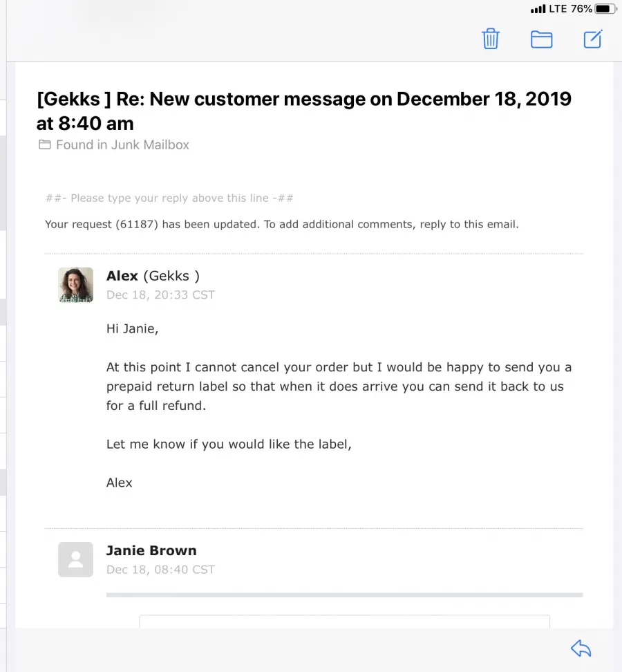This screenshot has width=622, height=672.
Task: Tap the trash icon to delete email
Action: pos(491,39)
